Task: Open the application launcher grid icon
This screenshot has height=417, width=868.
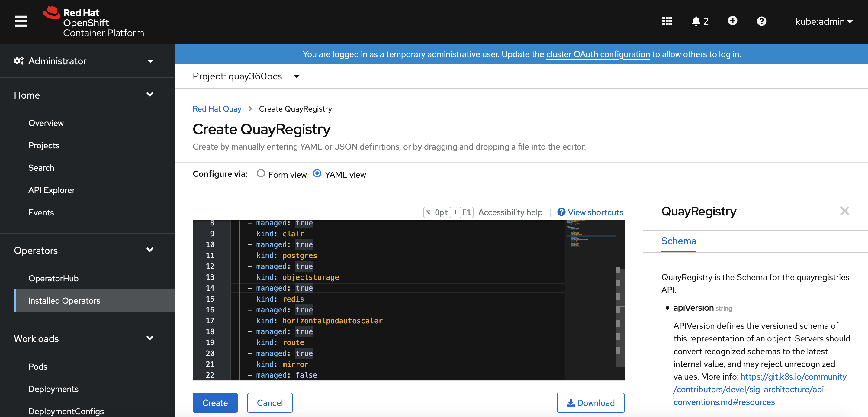Action: 667,21
